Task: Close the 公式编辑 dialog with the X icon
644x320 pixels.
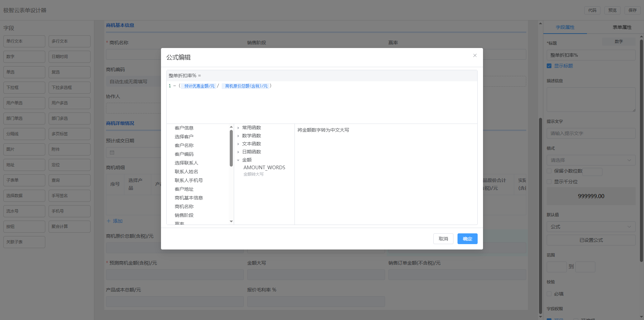Action: pyautogui.click(x=475, y=55)
